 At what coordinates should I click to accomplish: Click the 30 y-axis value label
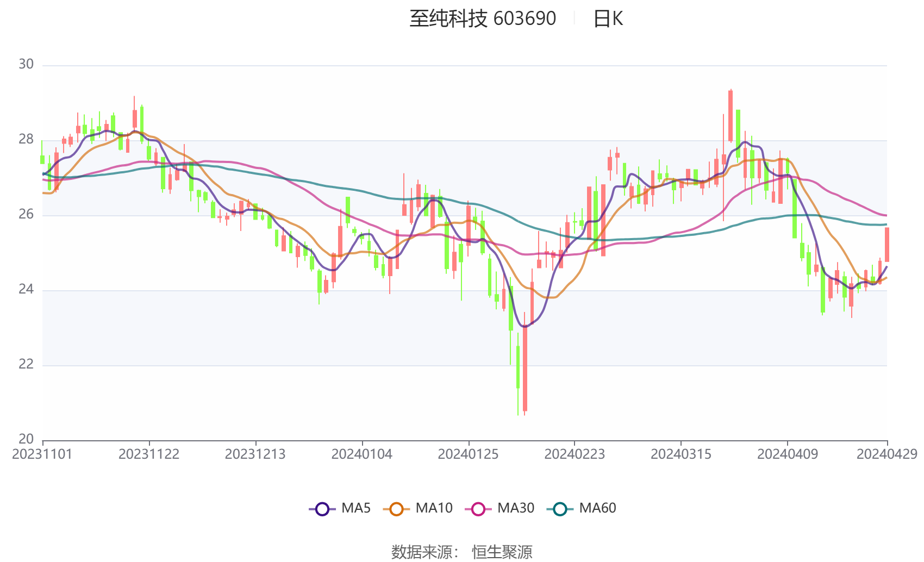click(x=26, y=64)
